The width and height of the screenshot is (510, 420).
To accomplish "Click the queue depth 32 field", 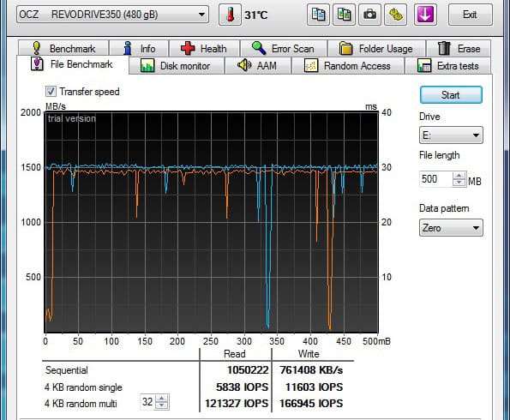I will (x=147, y=402).
